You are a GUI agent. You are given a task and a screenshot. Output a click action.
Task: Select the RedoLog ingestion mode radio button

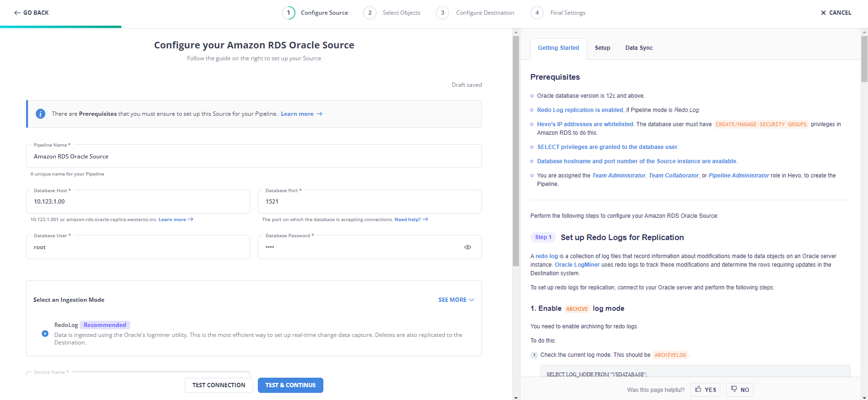(45, 334)
